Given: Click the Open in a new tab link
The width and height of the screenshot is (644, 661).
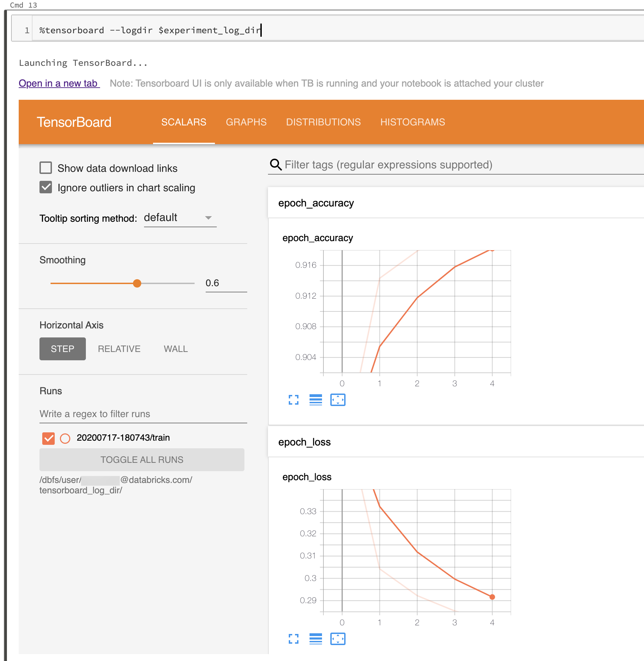Looking at the screenshot, I should click(x=58, y=83).
